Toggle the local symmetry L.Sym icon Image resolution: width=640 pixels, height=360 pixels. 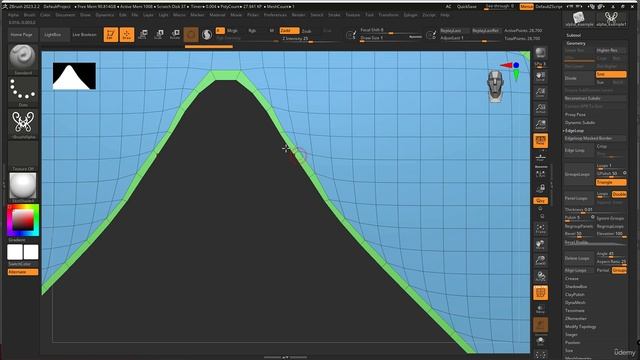coord(540,174)
